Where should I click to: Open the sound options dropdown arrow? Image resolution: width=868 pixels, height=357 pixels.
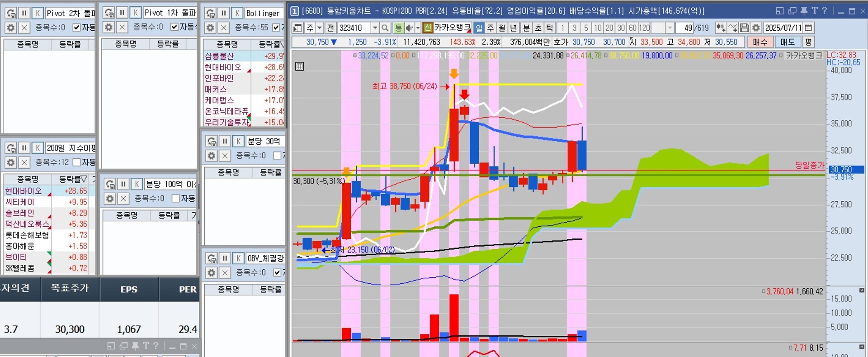(418, 28)
